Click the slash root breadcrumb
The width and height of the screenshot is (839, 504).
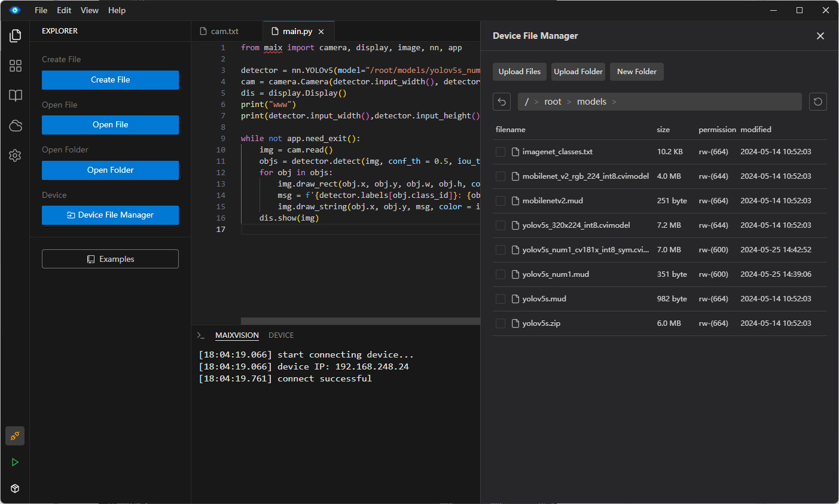pos(526,102)
